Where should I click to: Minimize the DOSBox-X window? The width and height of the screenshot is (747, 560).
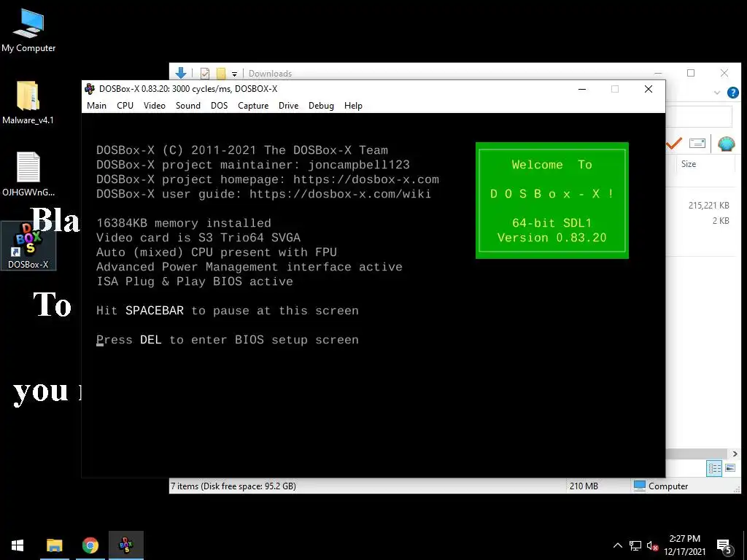pyautogui.click(x=582, y=89)
